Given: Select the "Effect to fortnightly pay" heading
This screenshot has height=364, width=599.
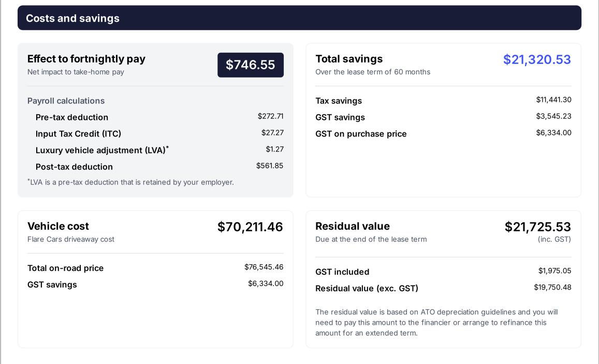Looking at the screenshot, I should [86, 59].
